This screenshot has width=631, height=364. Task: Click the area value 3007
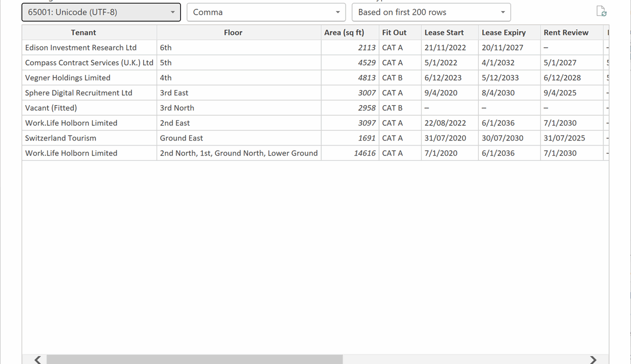point(350,93)
